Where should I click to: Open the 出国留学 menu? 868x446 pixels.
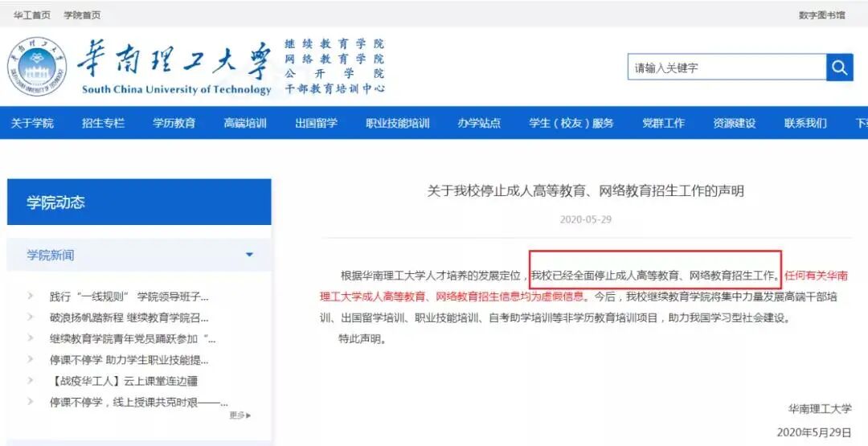click(x=316, y=123)
